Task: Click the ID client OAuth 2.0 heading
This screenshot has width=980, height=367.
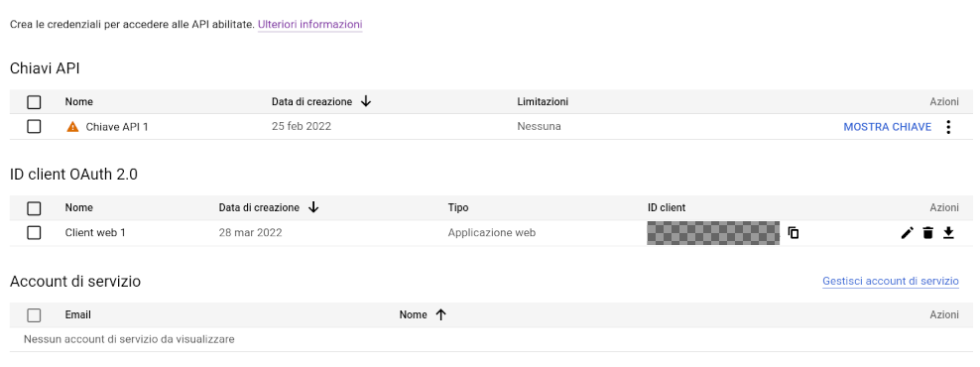Action: [x=73, y=175]
